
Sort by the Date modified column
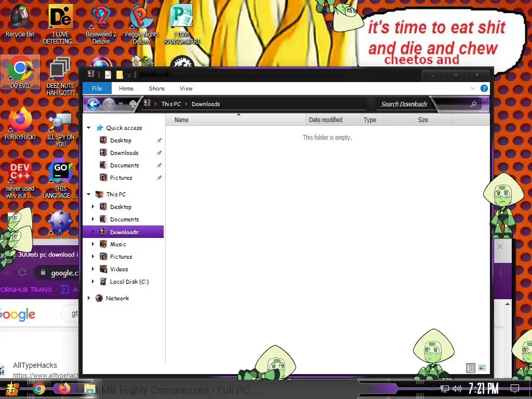pyautogui.click(x=333, y=120)
